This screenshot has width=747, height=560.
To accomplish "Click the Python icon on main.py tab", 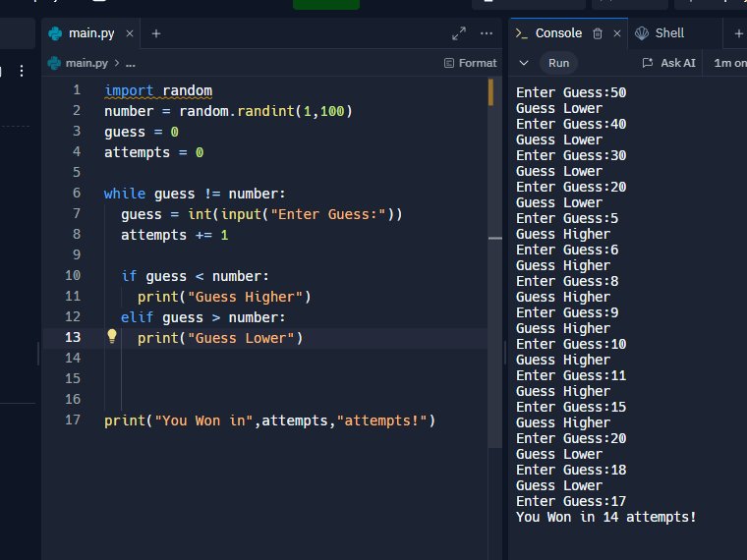I will coord(55,33).
